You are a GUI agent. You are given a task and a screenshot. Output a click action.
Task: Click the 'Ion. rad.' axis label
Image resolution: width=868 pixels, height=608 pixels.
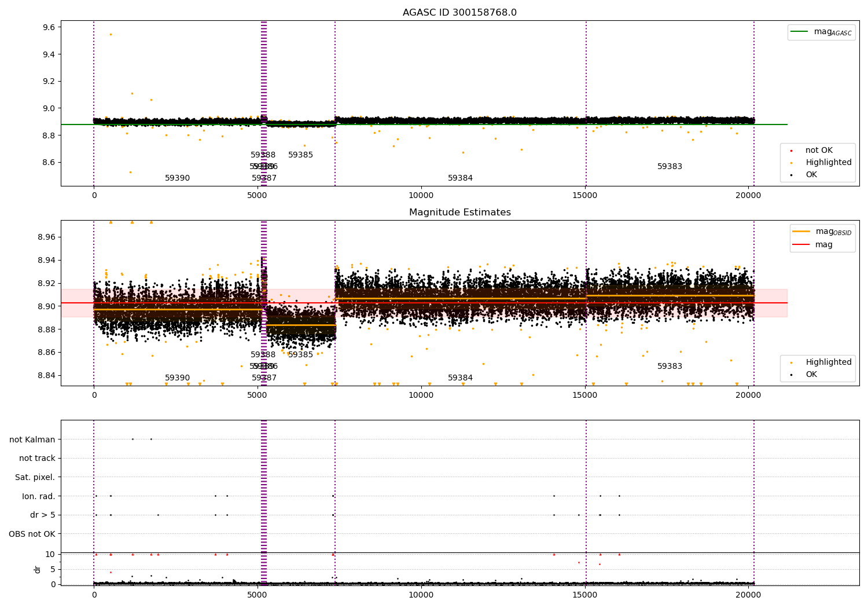tap(39, 496)
